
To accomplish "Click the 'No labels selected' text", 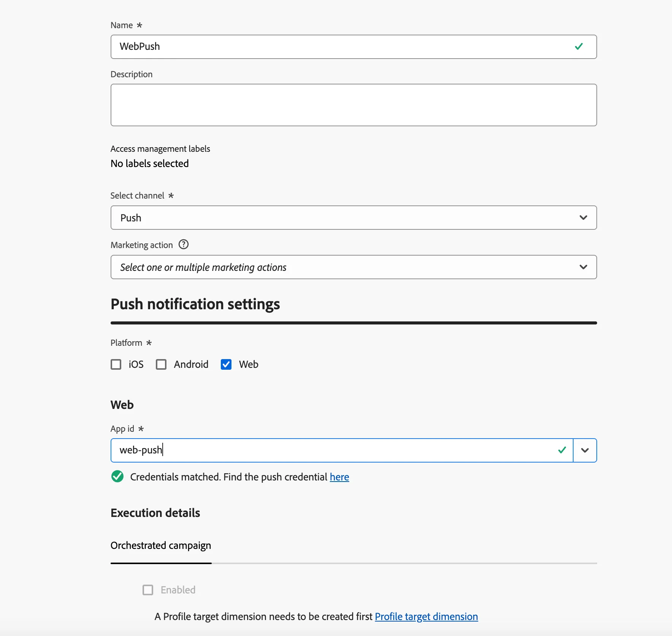I will coord(150,164).
